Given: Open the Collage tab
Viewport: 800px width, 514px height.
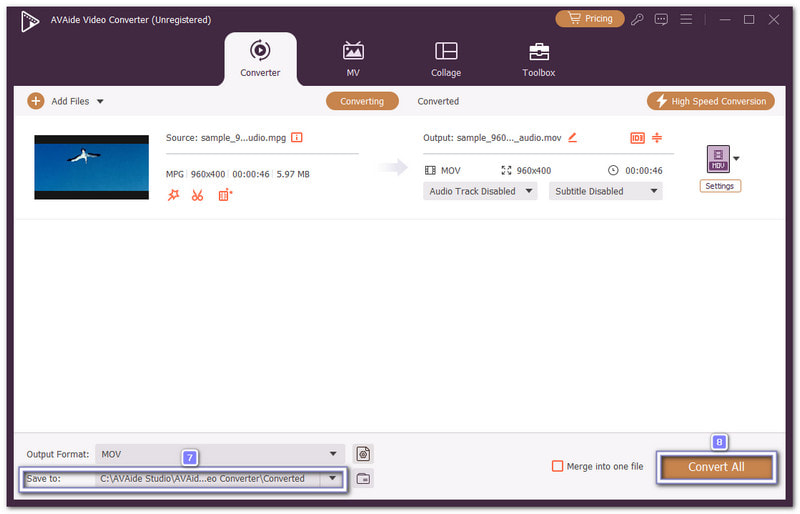Looking at the screenshot, I should 446,59.
